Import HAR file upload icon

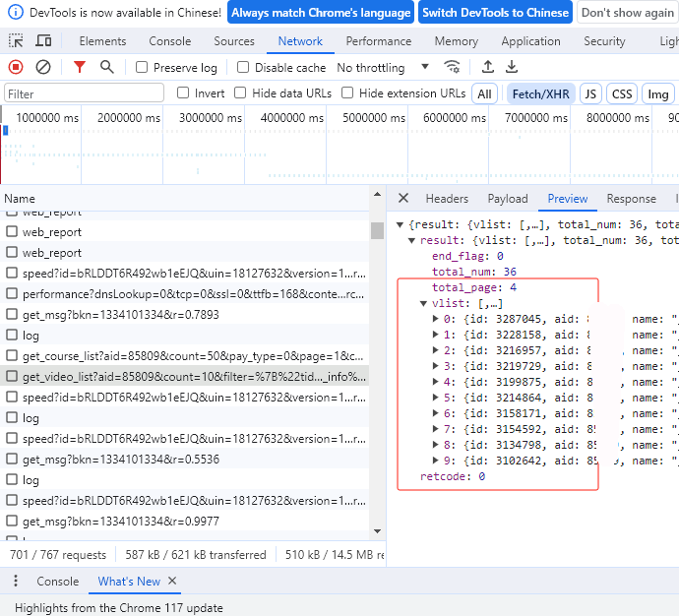click(487, 67)
